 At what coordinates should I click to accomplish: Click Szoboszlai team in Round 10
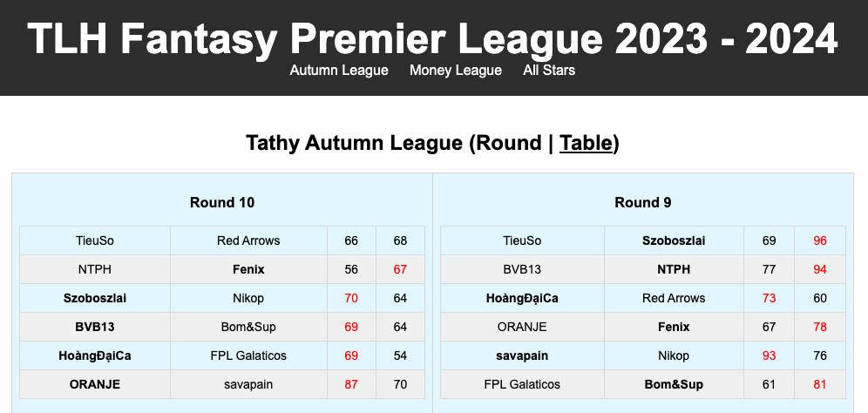(x=95, y=298)
